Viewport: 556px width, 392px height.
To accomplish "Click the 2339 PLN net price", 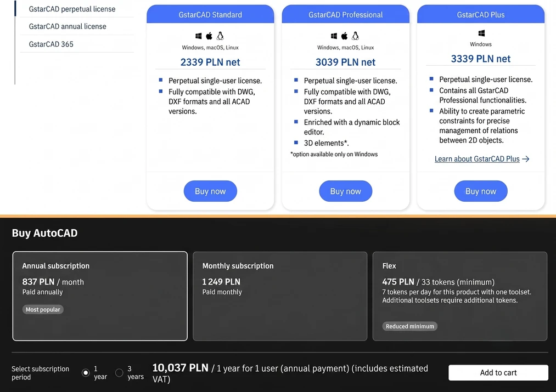I will pyautogui.click(x=210, y=62).
